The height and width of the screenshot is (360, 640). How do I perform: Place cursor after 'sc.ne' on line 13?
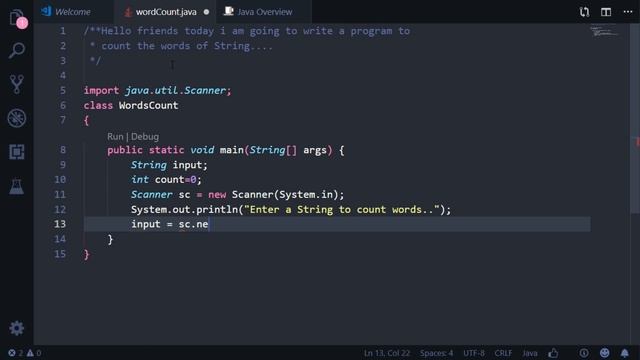(x=209, y=224)
